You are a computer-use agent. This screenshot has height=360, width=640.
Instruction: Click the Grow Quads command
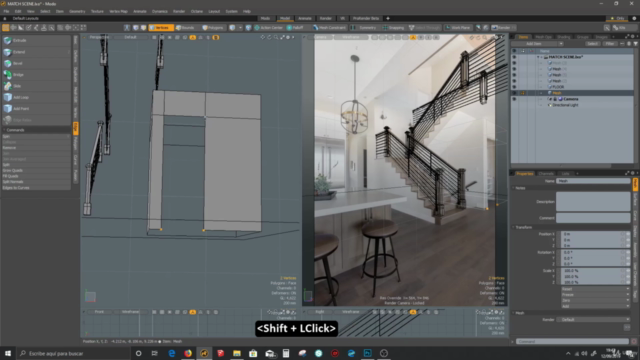[x=36, y=170]
